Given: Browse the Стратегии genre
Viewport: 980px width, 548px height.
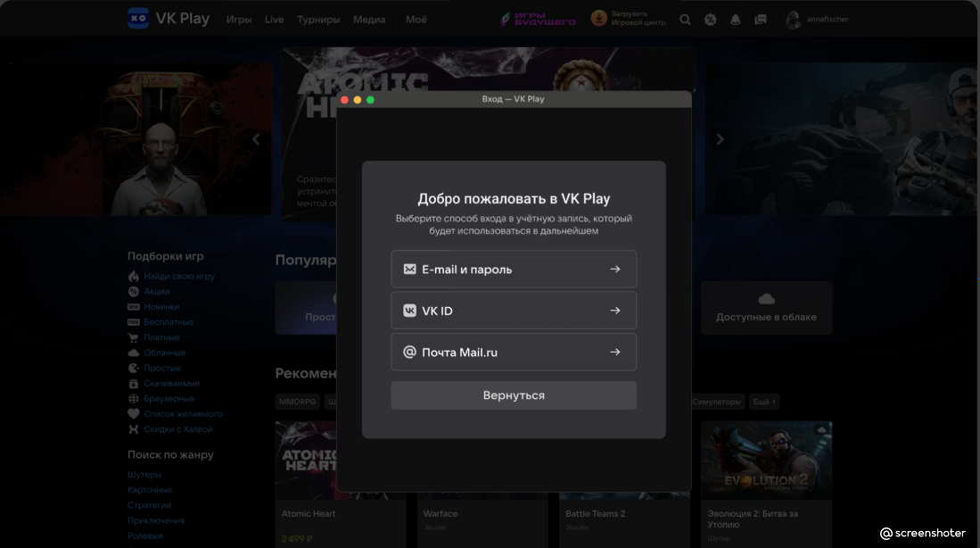Looking at the screenshot, I should 149,505.
